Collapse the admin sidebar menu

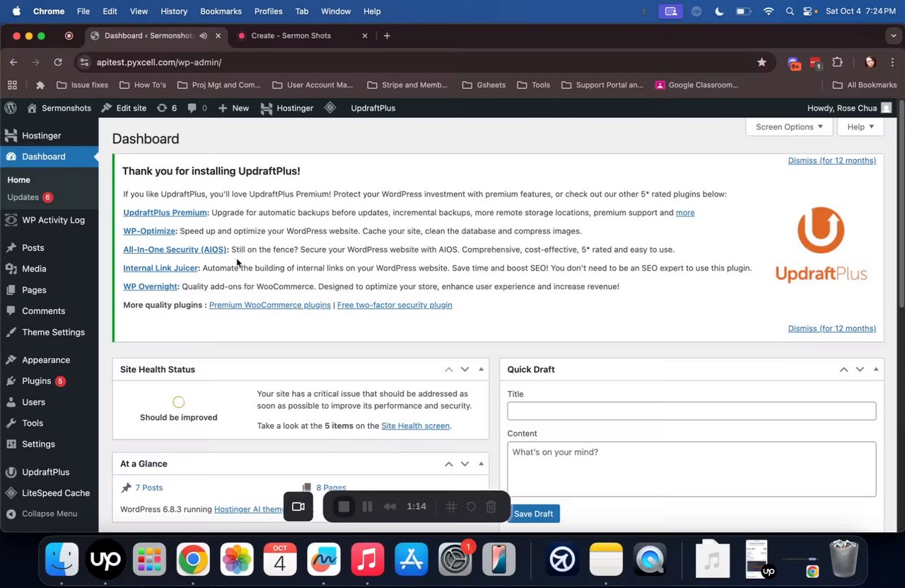click(49, 514)
